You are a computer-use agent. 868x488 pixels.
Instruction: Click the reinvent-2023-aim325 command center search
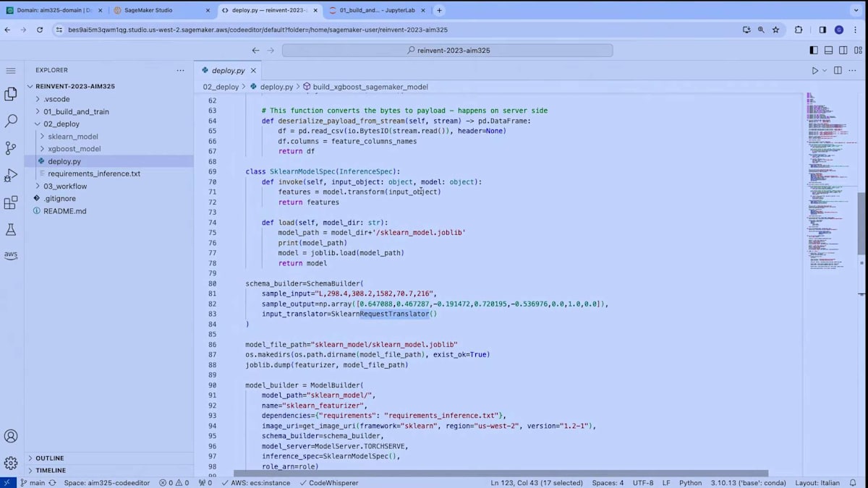click(447, 51)
